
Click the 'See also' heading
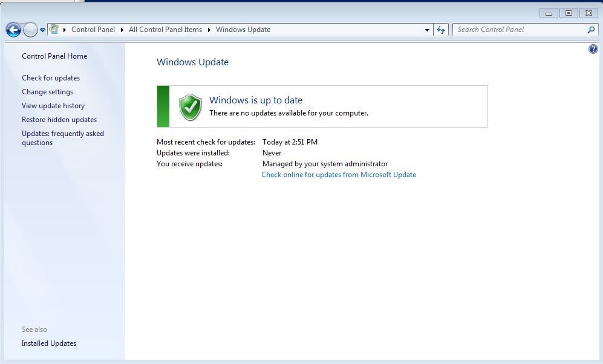click(x=34, y=330)
